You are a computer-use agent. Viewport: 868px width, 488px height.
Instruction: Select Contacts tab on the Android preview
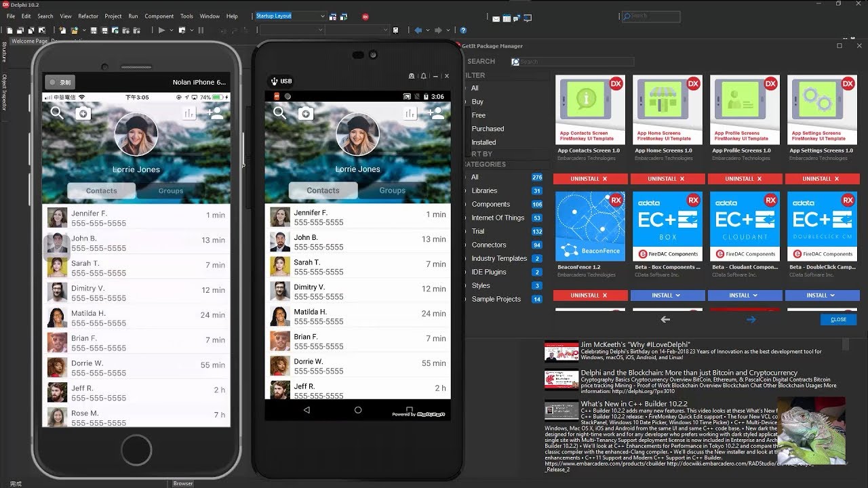pyautogui.click(x=323, y=190)
